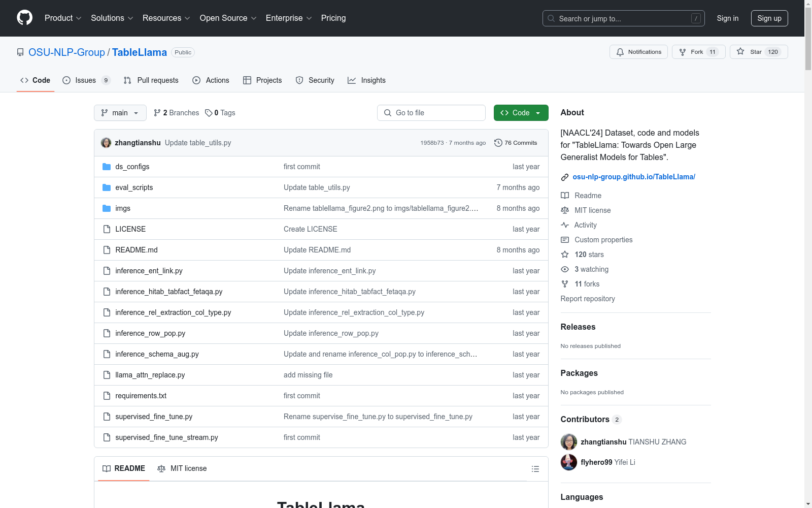The height and width of the screenshot is (508, 812).
Task: Open the GitHub homepage logo
Action: pos(24,18)
